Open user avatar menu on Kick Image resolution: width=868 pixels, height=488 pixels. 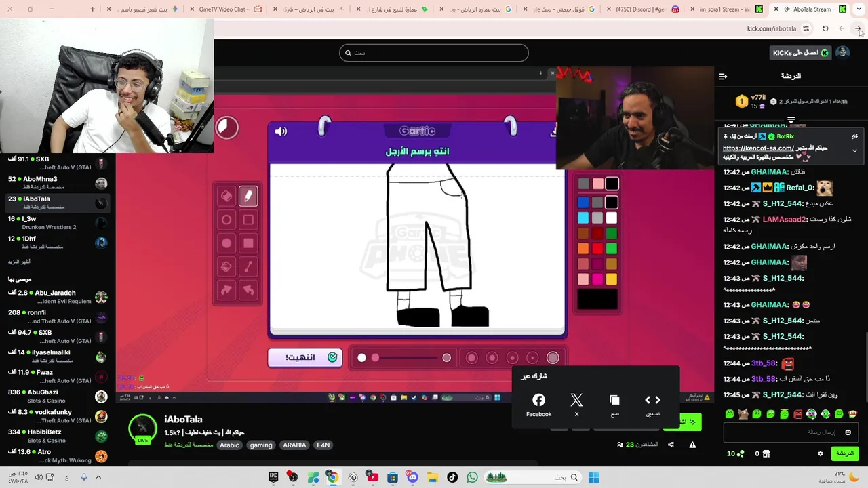point(842,53)
